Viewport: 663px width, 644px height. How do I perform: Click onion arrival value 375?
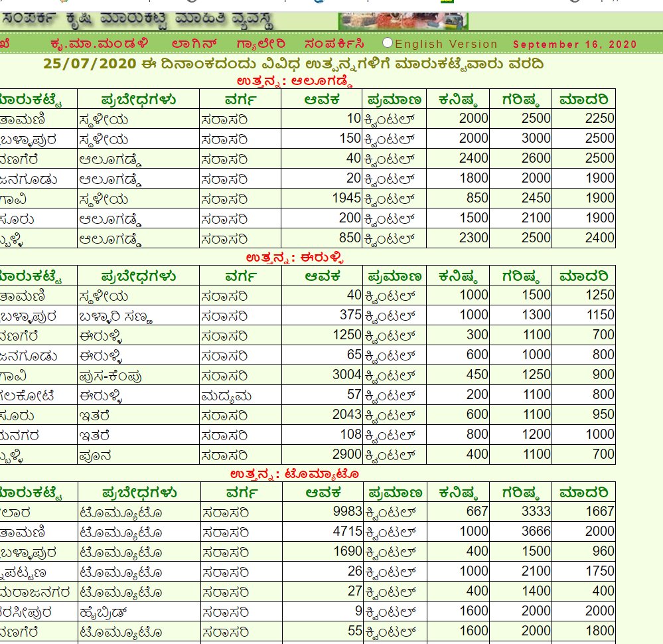350,315
